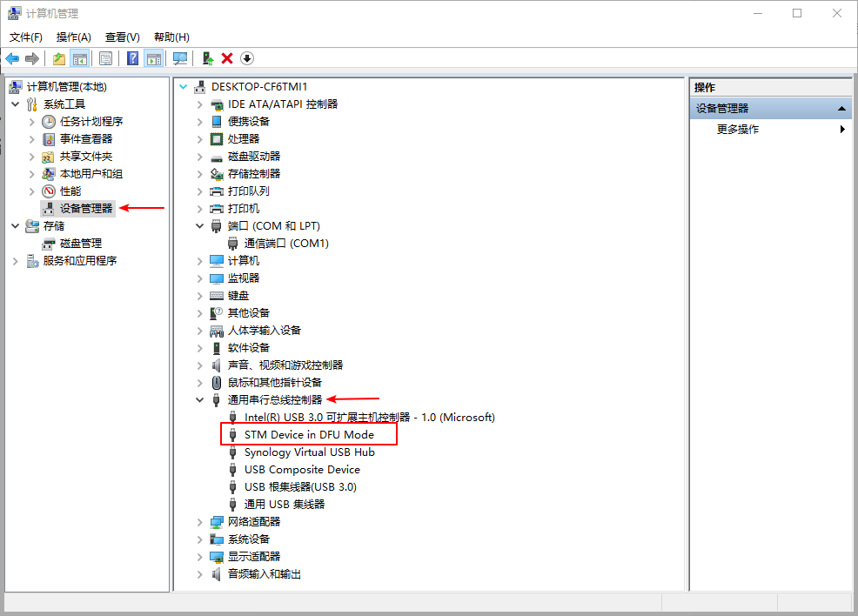Expand the 任务计划程序 node
858x616 pixels.
(x=31, y=122)
